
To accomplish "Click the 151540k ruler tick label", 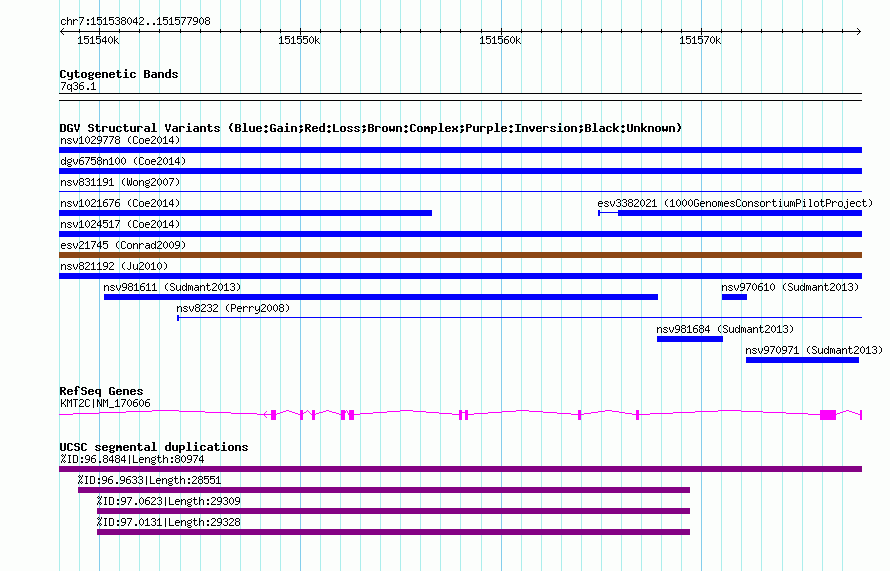I will 98,40.
